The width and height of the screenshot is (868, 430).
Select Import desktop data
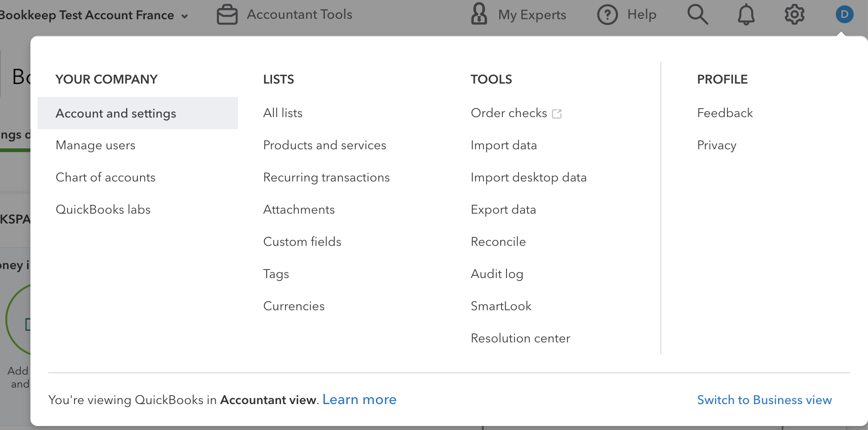528,177
